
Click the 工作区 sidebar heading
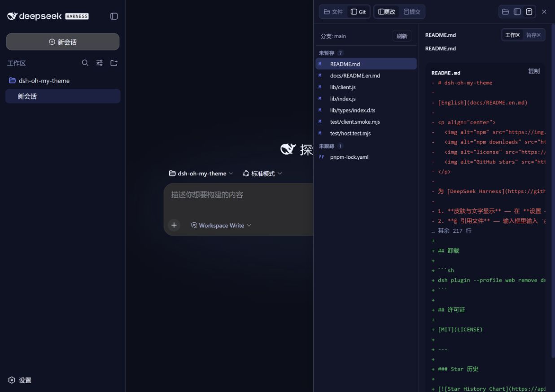tap(17, 63)
